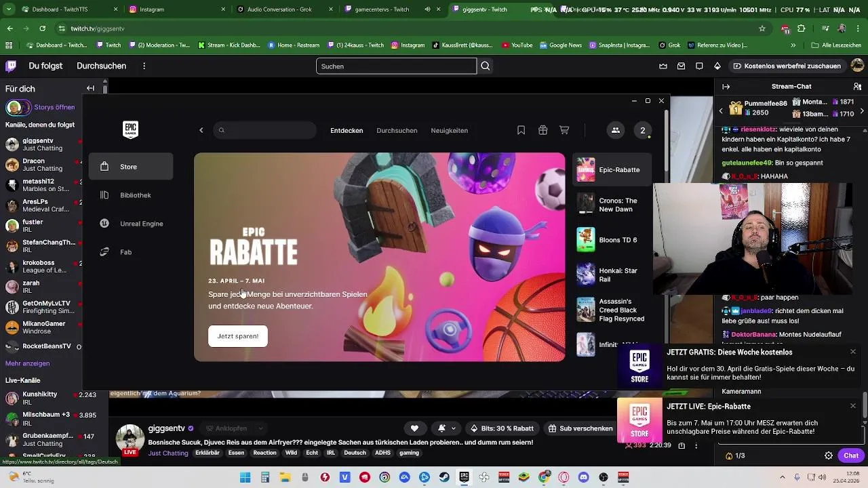This screenshot has width=868, height=488.
Task: Open the Epic Games shopping cart
Action: [564, 130]
